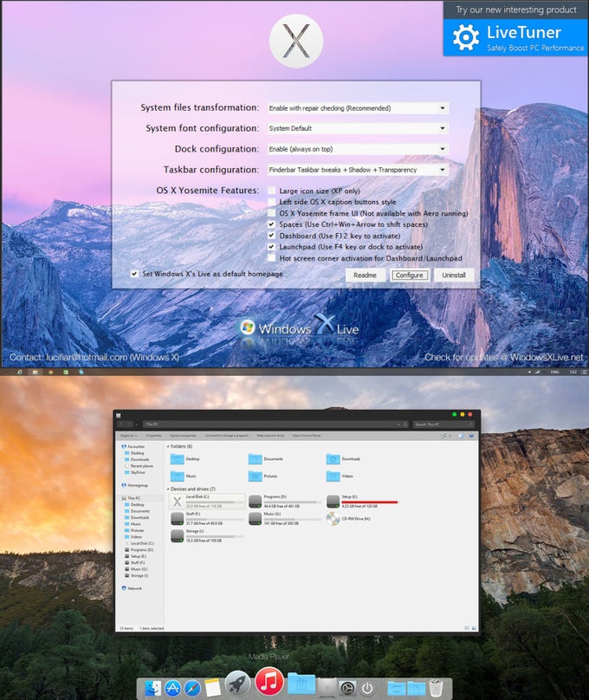589x700 pixels.
Task: Open Pictures folder in Folders section
Action: (262, 476)
